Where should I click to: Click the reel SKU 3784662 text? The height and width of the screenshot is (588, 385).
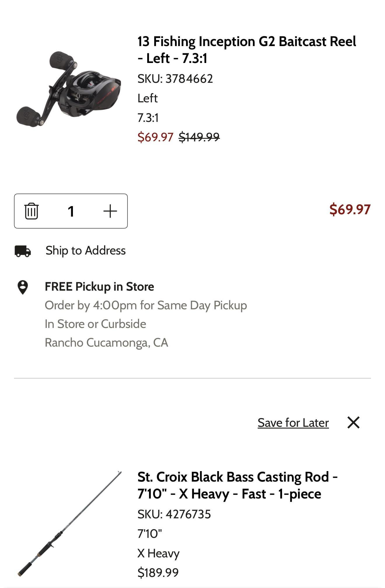point(175,79)
